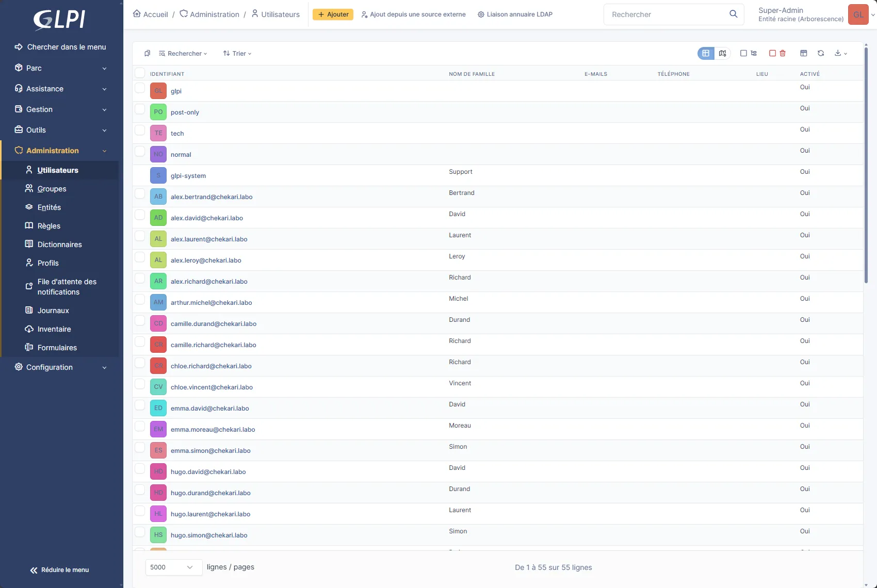Open the Groupes menu item
The width and height of the screenshot is (877, 588).
click(52, 189)
